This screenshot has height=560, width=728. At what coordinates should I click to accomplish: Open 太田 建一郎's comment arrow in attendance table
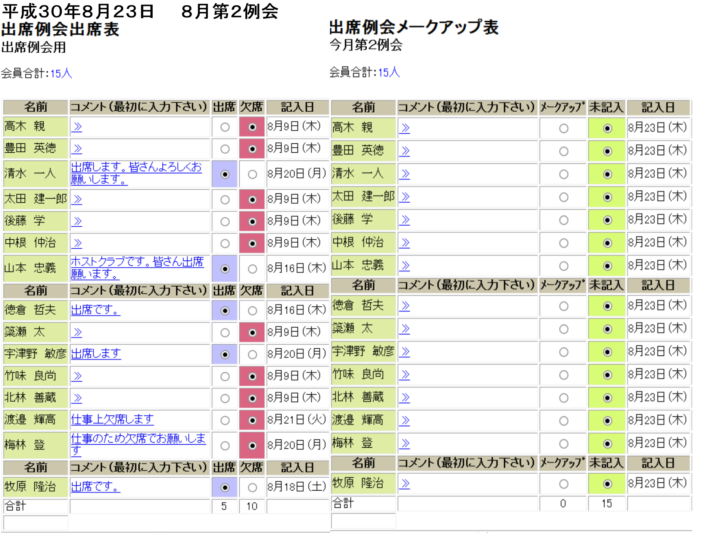point(77,199)
